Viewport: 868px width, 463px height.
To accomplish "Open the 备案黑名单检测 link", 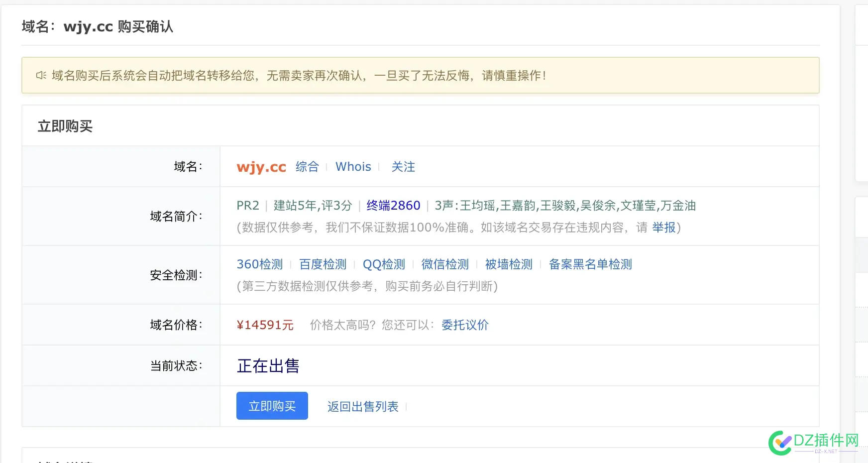I will [590, 264].
